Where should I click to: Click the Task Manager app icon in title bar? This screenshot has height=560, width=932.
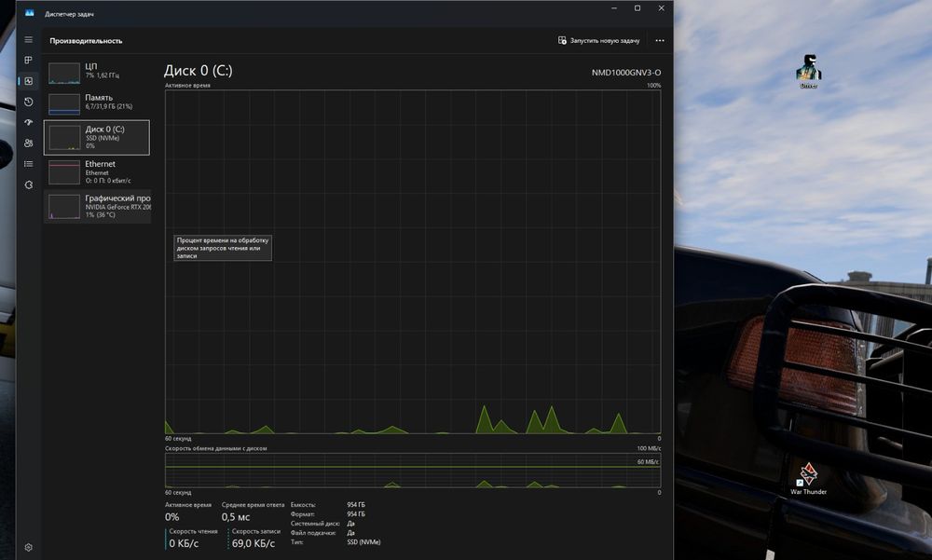coord(29,13)
